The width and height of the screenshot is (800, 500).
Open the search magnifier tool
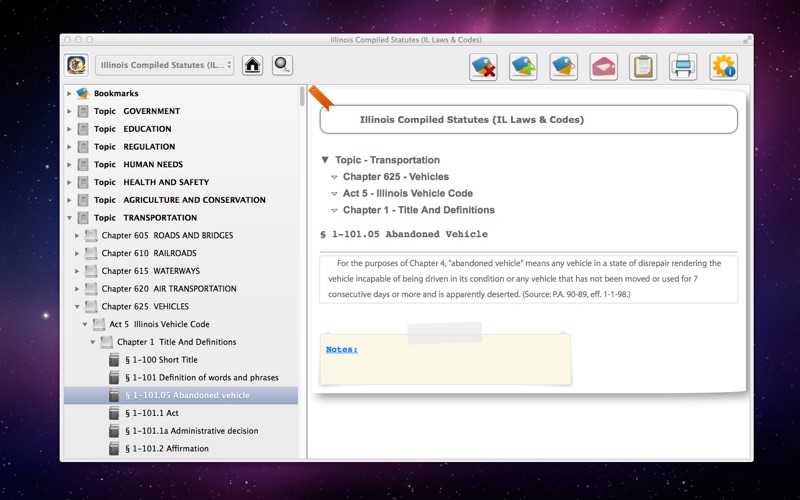point(282,65)
